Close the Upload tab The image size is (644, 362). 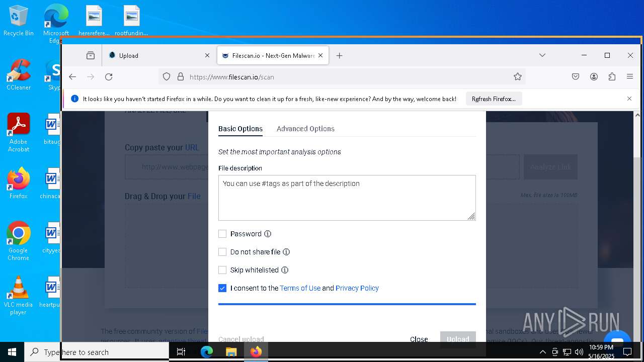coord(207,56)
